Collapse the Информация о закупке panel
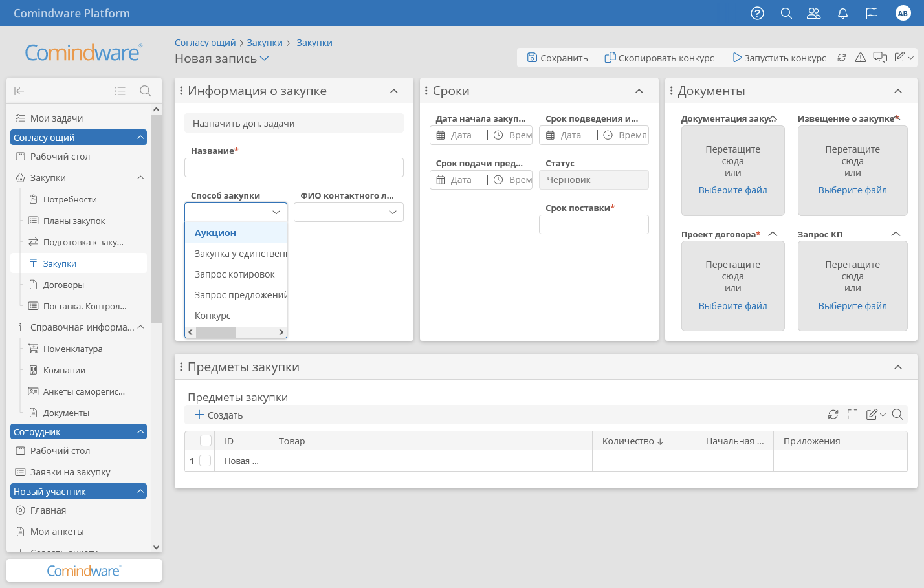Image resolution: width=924 pixels, height=588 pixels. click(x=394, y=91)
